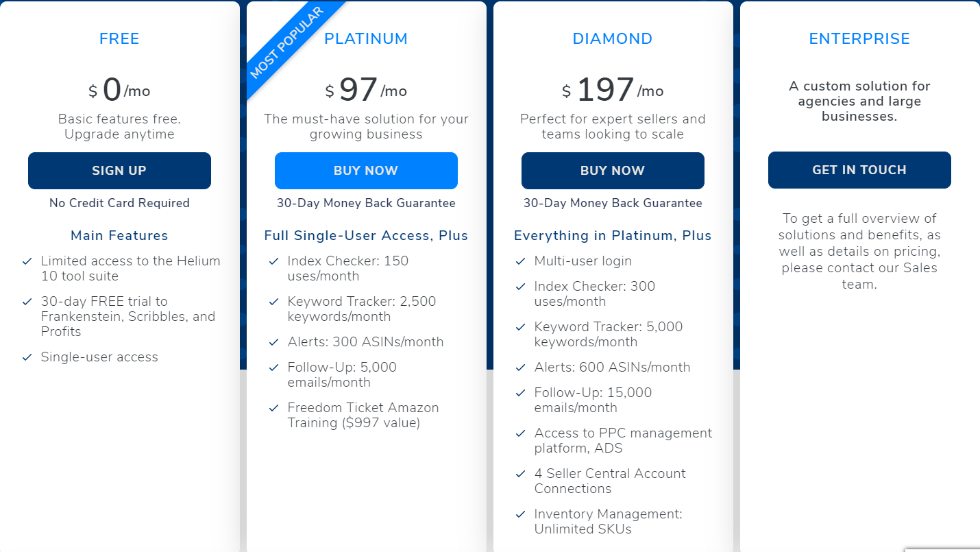Click the checkmark beside Single-user access

27,357
